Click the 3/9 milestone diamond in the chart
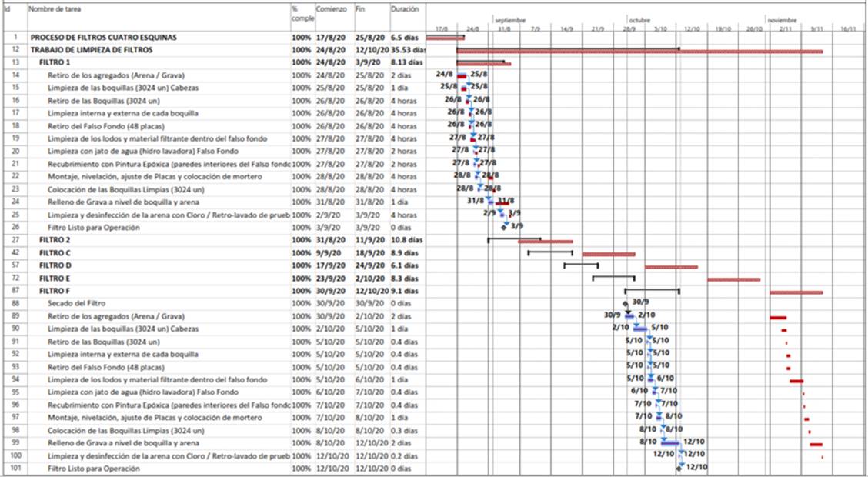 504,227
